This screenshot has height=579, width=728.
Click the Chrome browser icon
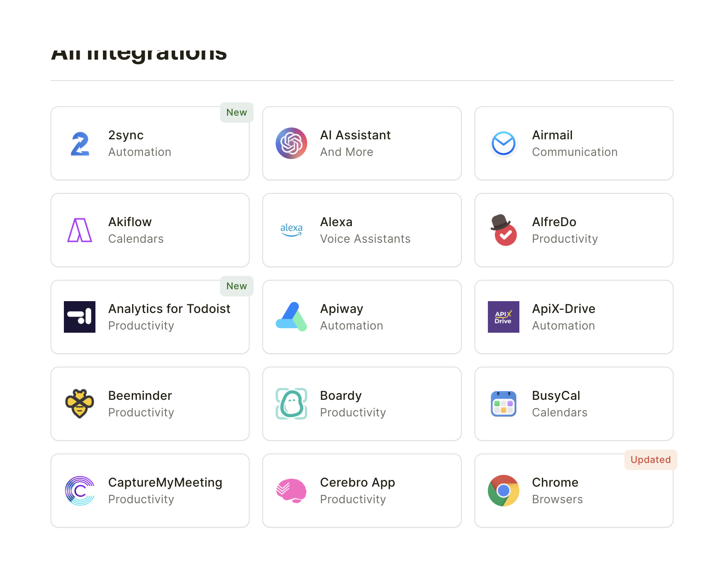pos(503,491)
